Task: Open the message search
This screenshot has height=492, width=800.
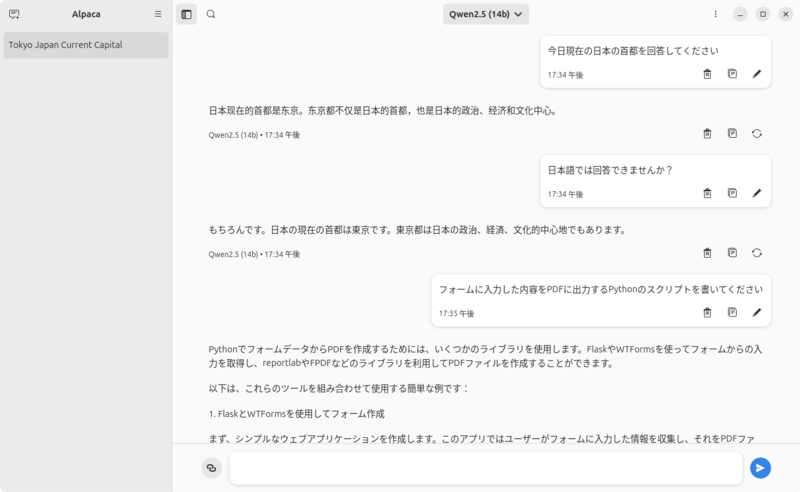Action: (211, 14)
